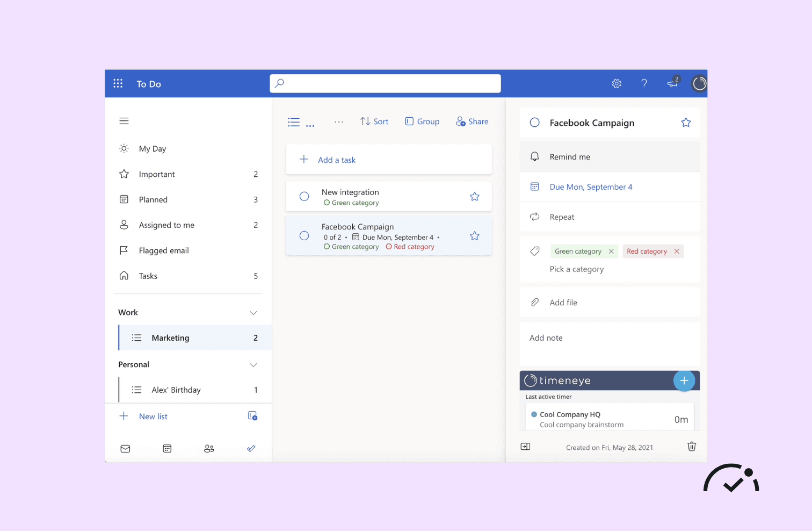Click the category tag icon

coord(535,251)
